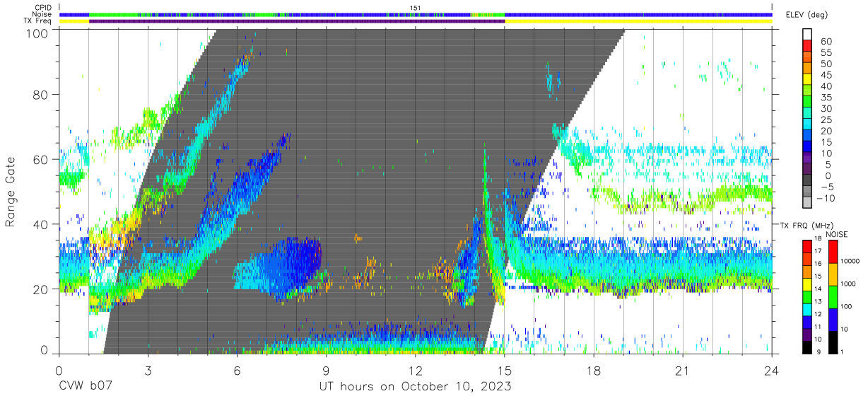Select the "TX FRQ (MHz)" legend title
This screenshot has height=401, width=868.
[x=807, y=225]
